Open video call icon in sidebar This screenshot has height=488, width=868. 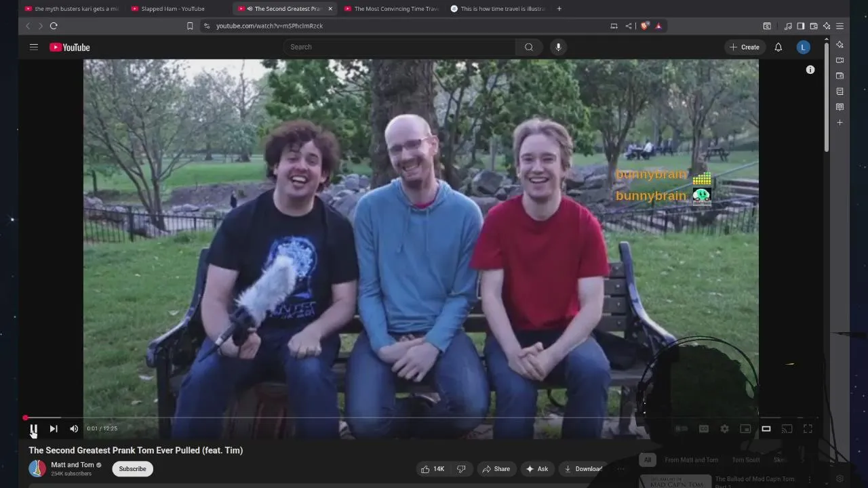pyautogui.click(x=840, y=60)
